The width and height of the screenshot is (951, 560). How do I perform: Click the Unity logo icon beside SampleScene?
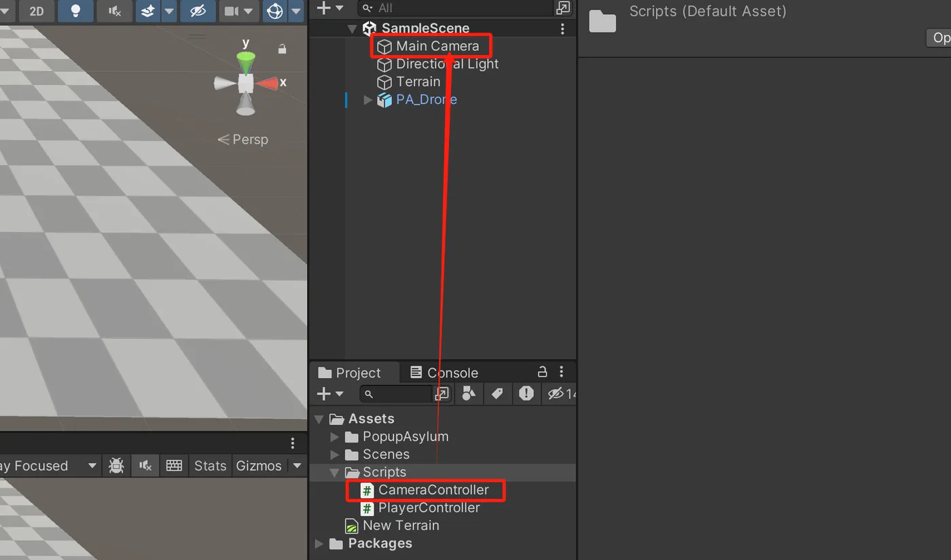[370, 29]
